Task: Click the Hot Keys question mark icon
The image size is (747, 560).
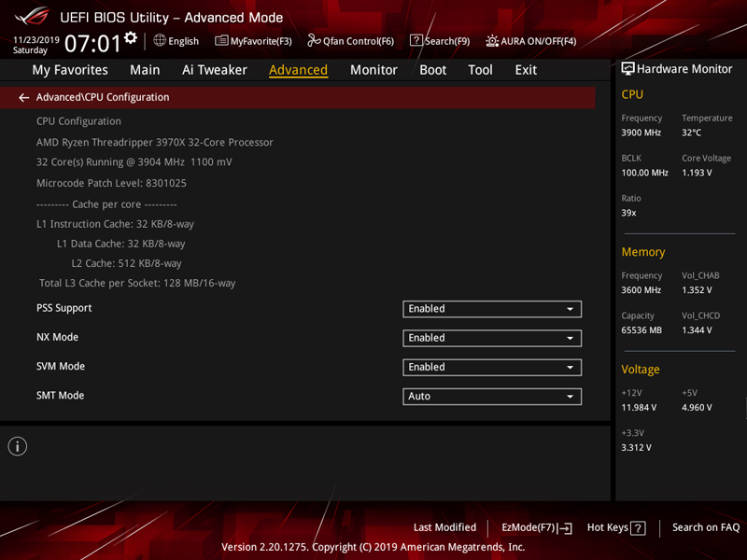Action: point(638,528)
